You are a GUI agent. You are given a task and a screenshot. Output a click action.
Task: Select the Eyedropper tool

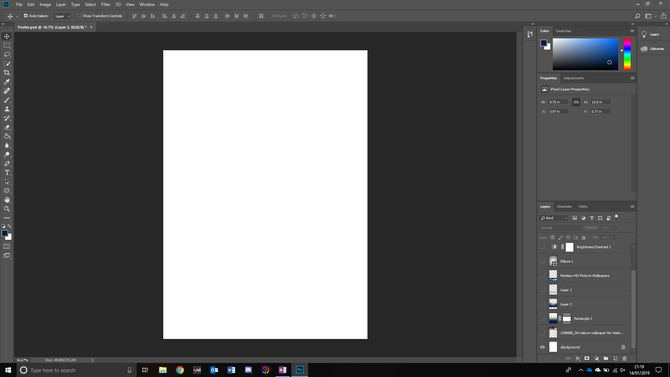coord(7,82)
